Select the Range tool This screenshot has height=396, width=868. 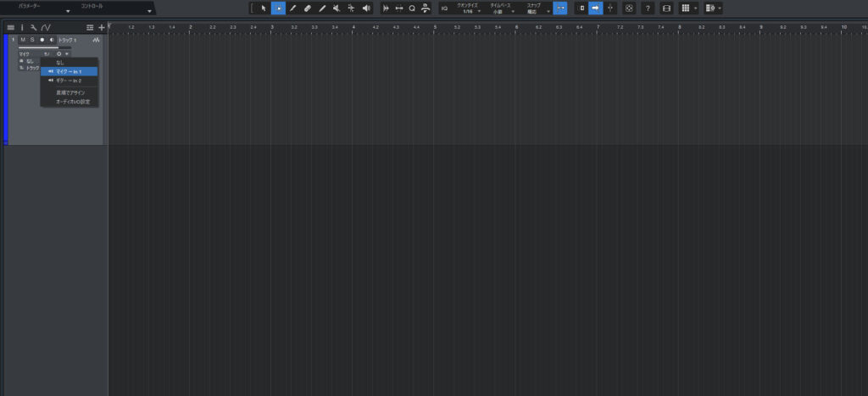[x=278, y=8]
